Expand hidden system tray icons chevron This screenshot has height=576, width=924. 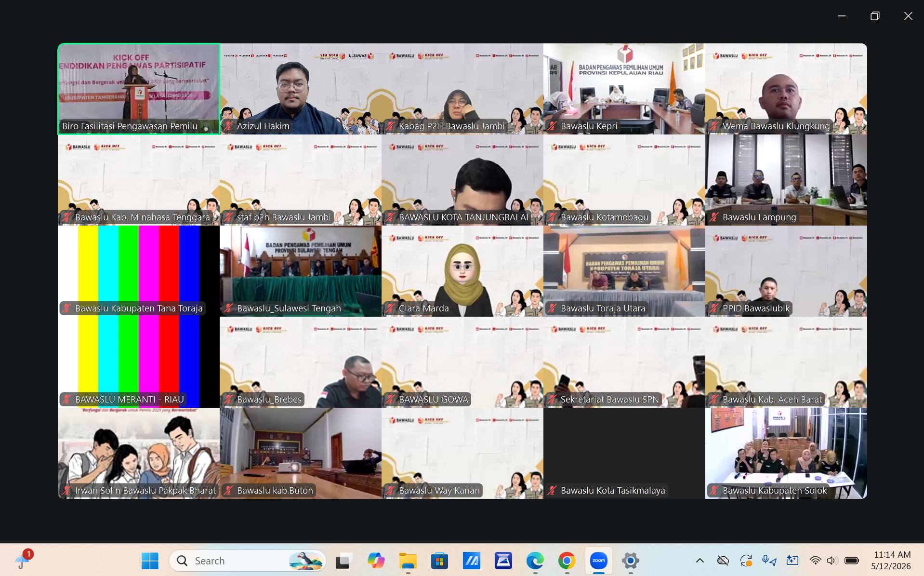[x=700, y=561]
